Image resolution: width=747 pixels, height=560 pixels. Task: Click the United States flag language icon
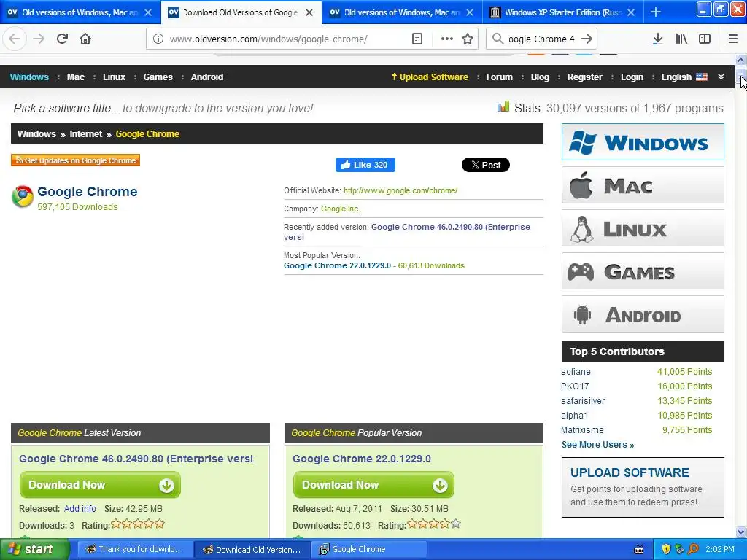(701, 77)
